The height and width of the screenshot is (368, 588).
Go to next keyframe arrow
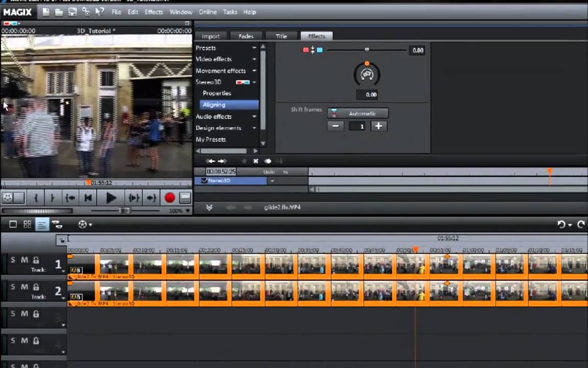(222, 161)
